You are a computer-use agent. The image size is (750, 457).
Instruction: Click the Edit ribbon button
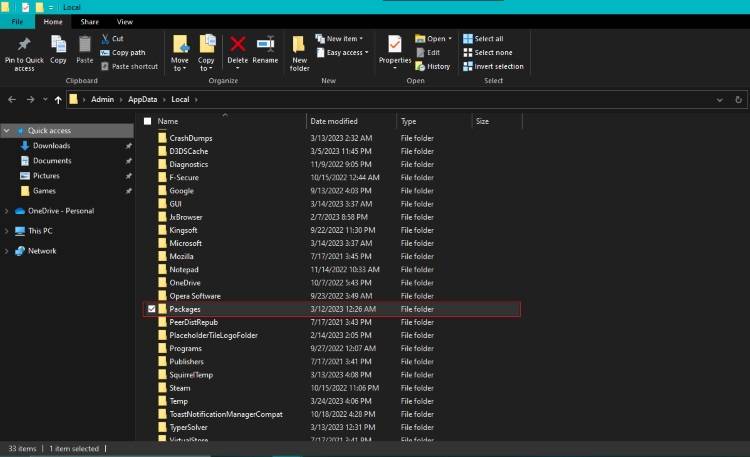pos(428,53)
